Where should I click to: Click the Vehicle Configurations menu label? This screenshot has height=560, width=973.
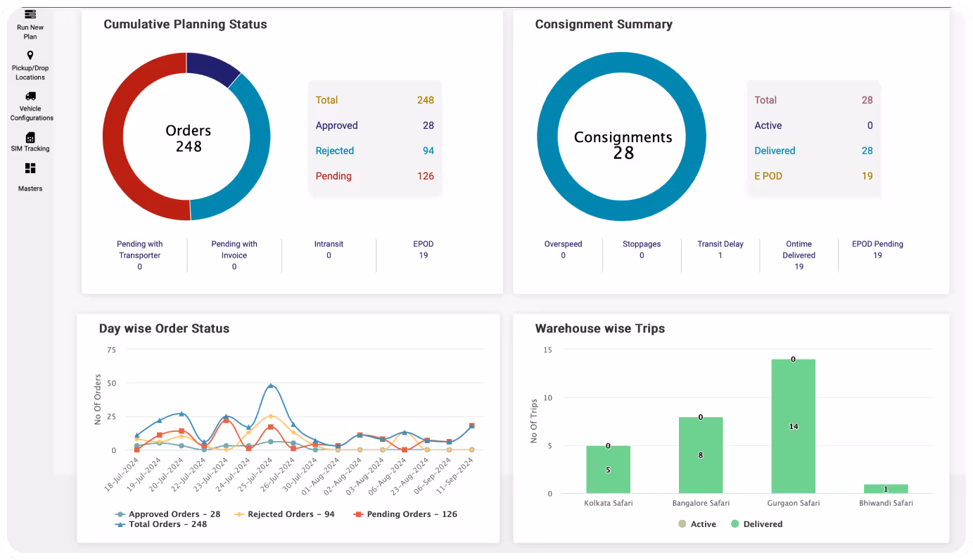click(32, 113)
